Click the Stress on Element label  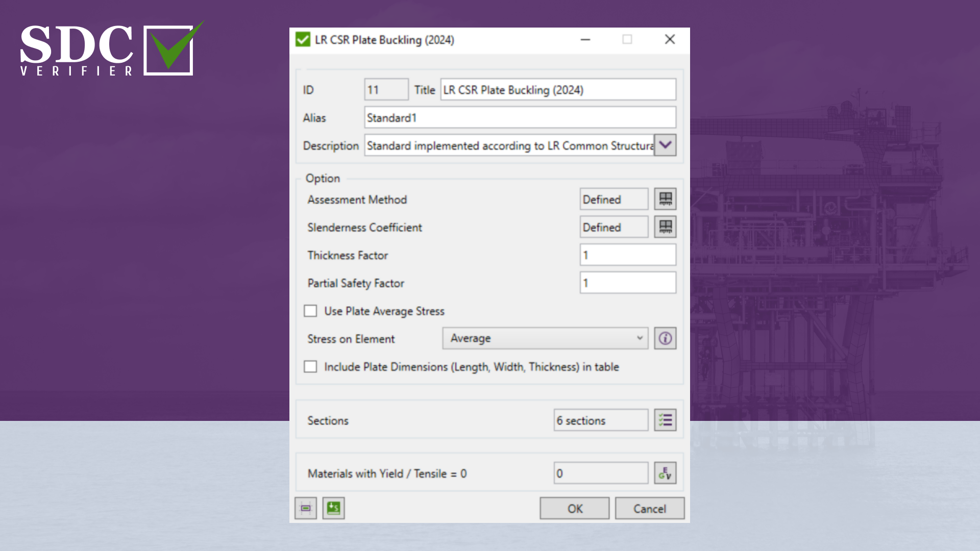(351, 339)
